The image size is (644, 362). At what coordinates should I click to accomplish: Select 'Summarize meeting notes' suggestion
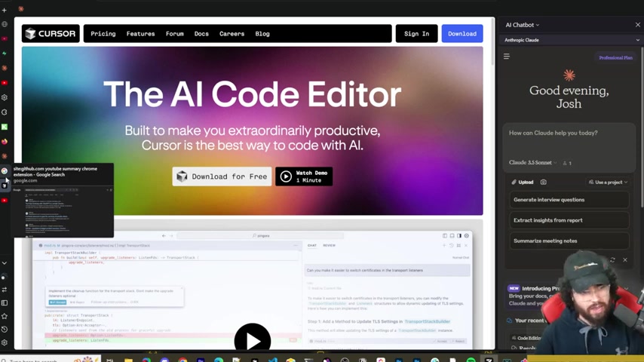[569, 241]
